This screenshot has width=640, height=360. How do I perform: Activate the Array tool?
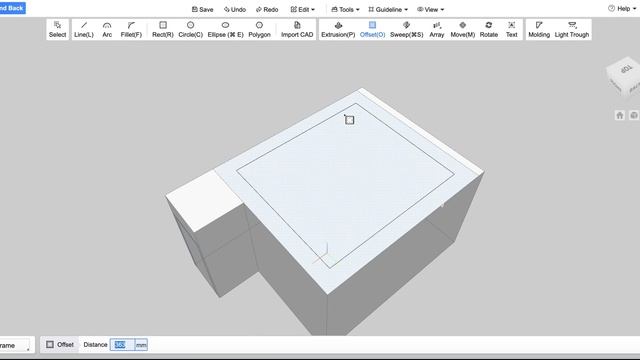coord(436,29)
